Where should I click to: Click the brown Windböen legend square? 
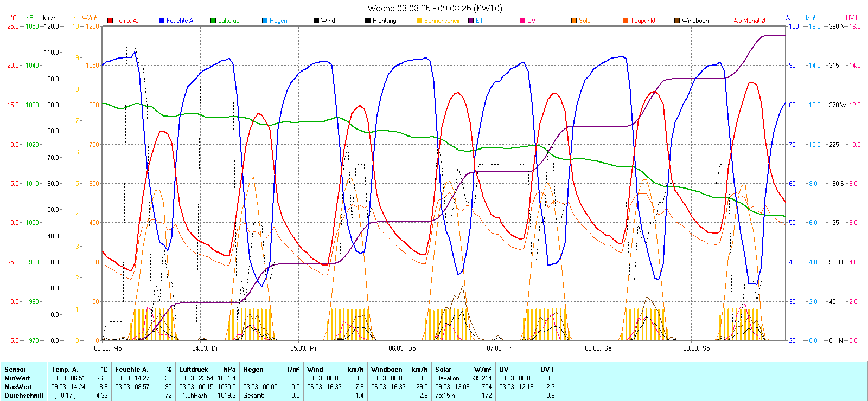[677, 21]
